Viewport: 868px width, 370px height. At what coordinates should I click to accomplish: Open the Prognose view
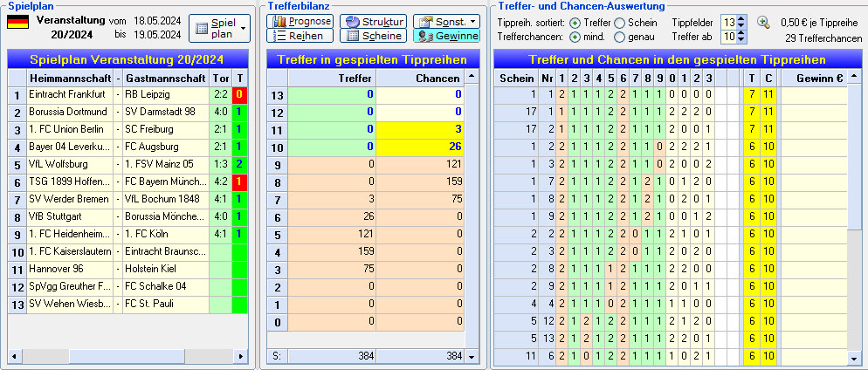pos(300,22)
